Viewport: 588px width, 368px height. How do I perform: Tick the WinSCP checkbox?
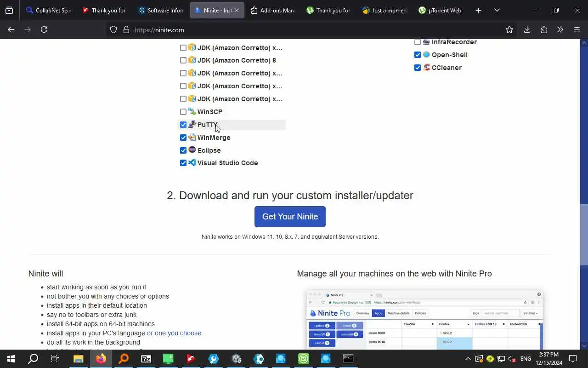tap(183, 112)
